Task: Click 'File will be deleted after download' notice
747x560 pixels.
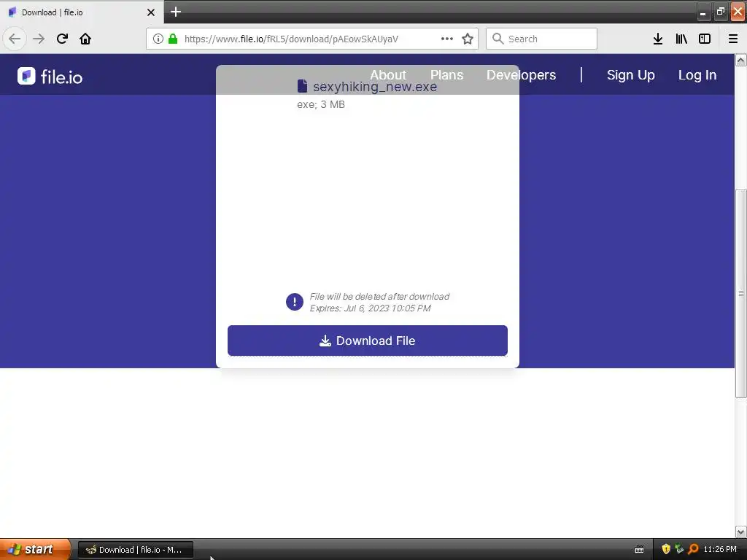Action: [379, 296]
